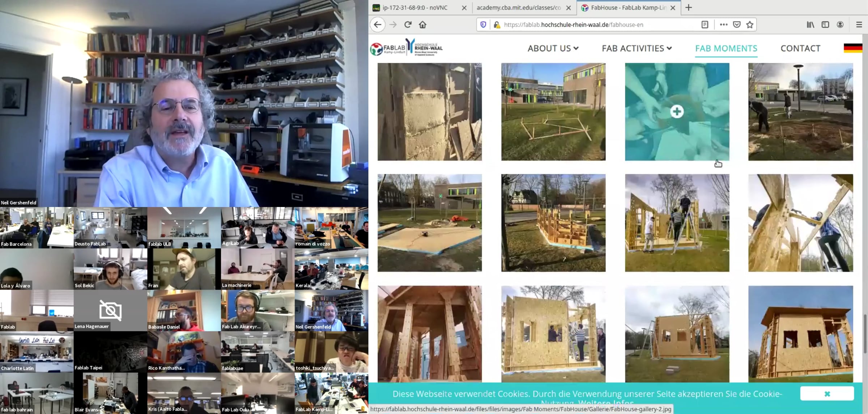Click the "Lola y Álvaro" name label
This screenshot has height=414, width=868.
(16, 286)
